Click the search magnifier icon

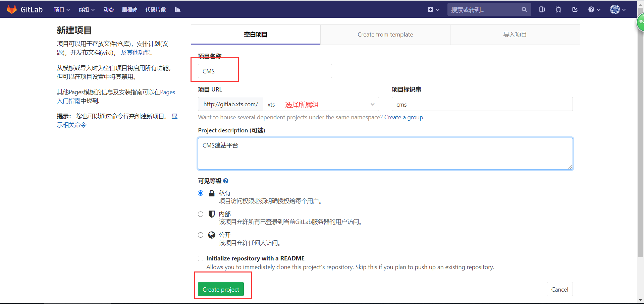coord(524,9)
